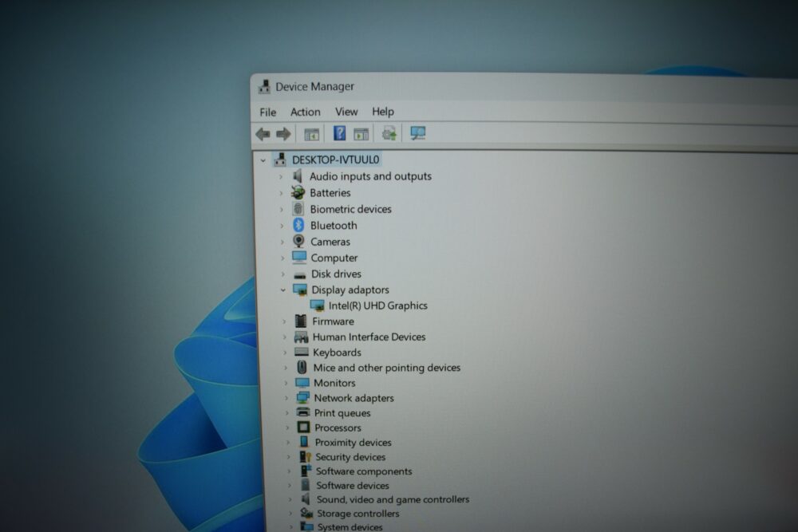Image resolution: width=798 pixels, height=532 pixels.
Task: Click the Forward arrow toolbar icon
Action: click(283, 134)
